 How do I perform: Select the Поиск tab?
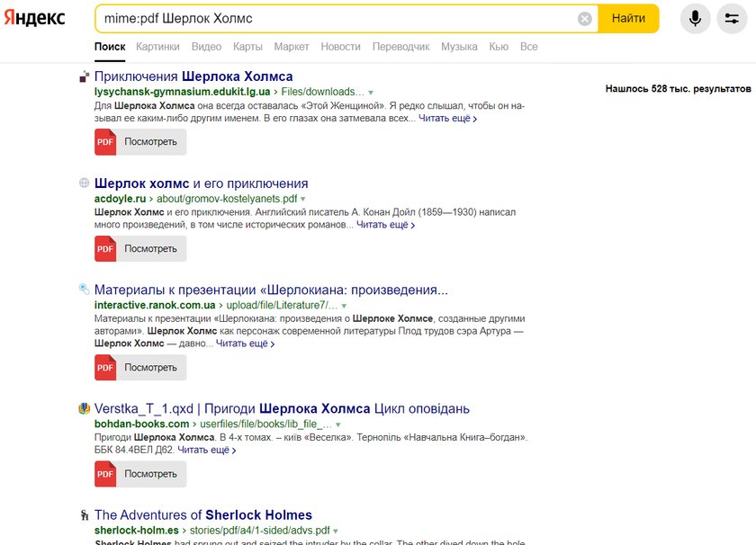110,47
